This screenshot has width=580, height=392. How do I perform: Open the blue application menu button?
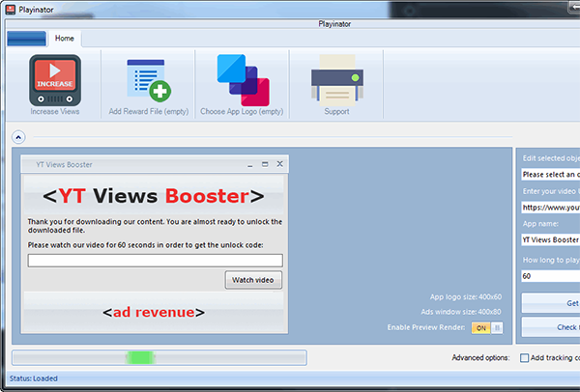(x=27, y=39)
